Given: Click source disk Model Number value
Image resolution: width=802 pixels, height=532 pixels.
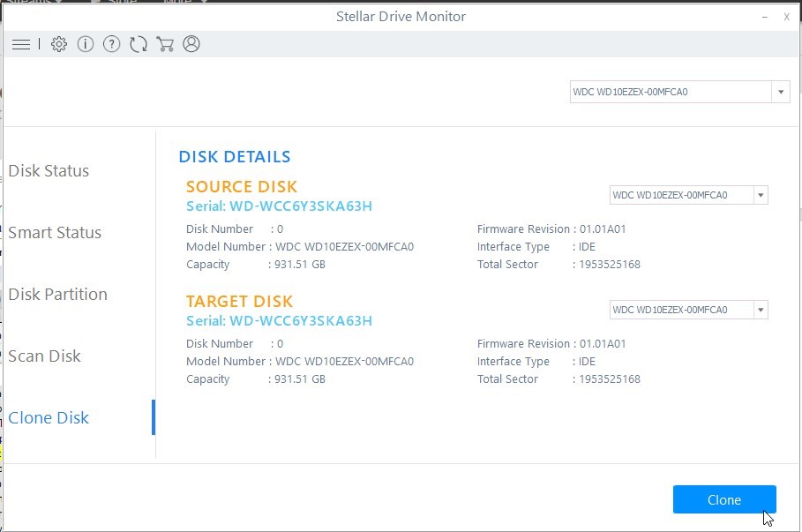Looking at the screenshot, I should (345, 246).
